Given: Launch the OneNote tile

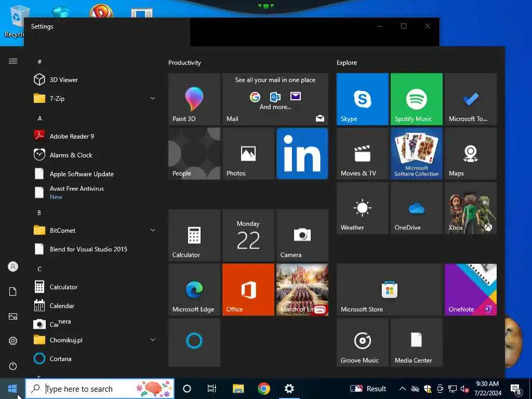Looking at the screenshot, I should (471, 290).
